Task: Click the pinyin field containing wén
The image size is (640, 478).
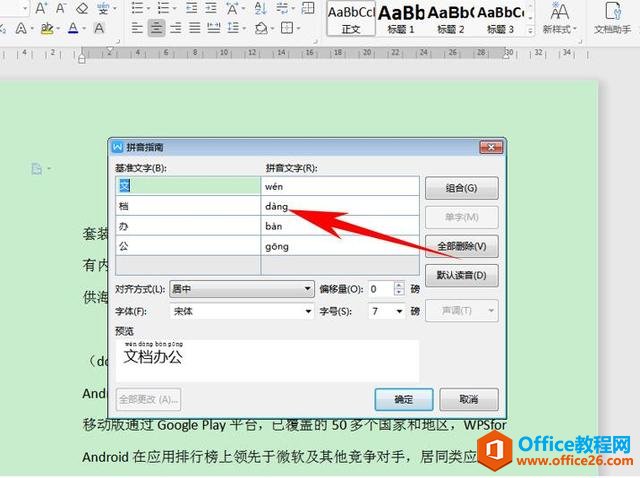Action: (x=340, y=186)
